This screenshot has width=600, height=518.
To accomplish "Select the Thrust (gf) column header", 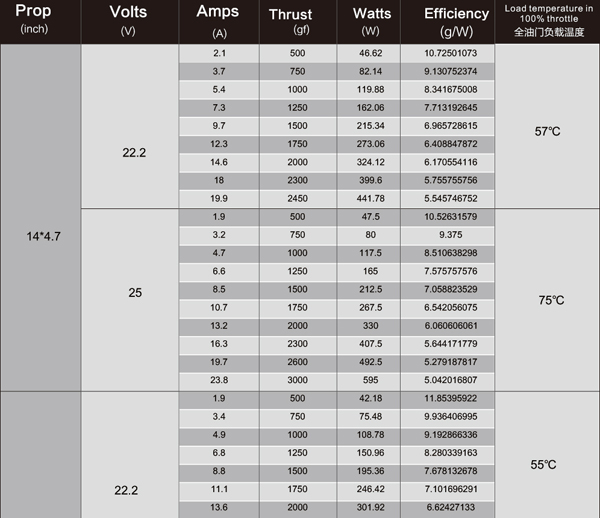I will click(297, 20).
